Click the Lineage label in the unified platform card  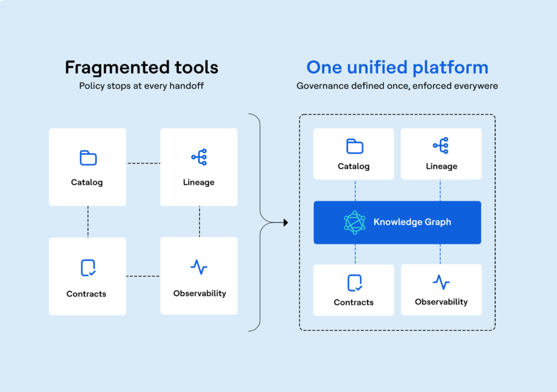pos(442,166)
